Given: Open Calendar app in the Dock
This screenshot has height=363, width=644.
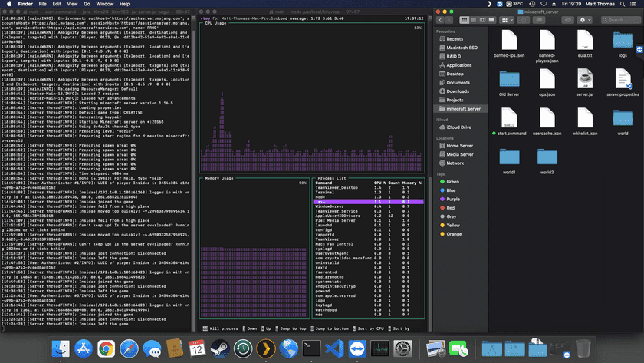Looking at the screenshot, I should (x=197, y=349).
